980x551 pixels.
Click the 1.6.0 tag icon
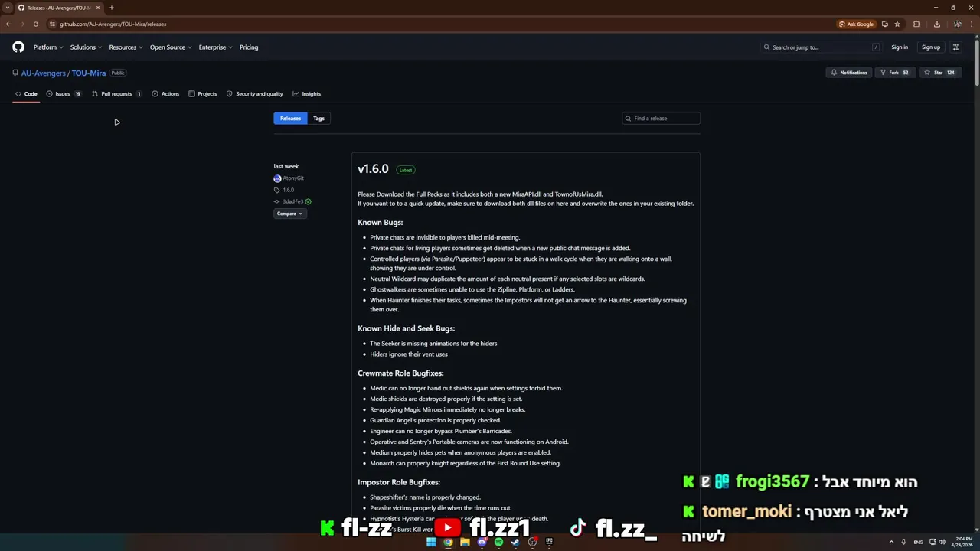[277, 190]
